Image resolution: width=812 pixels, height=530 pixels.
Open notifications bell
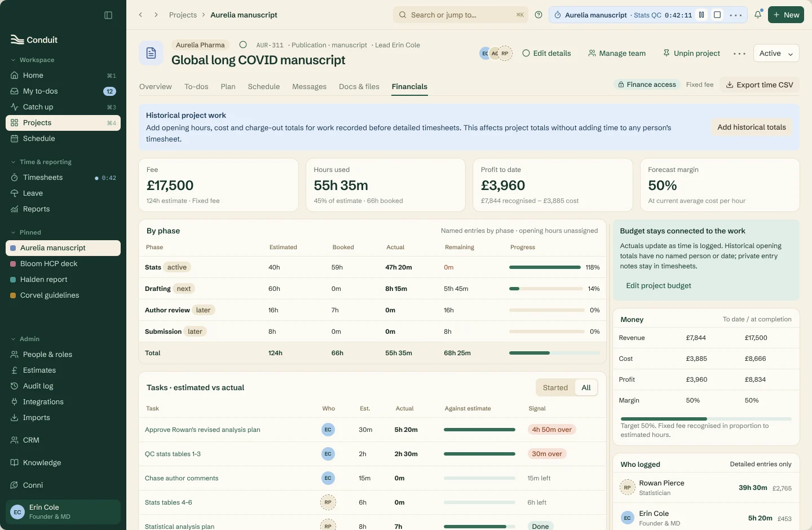(758, 15)
